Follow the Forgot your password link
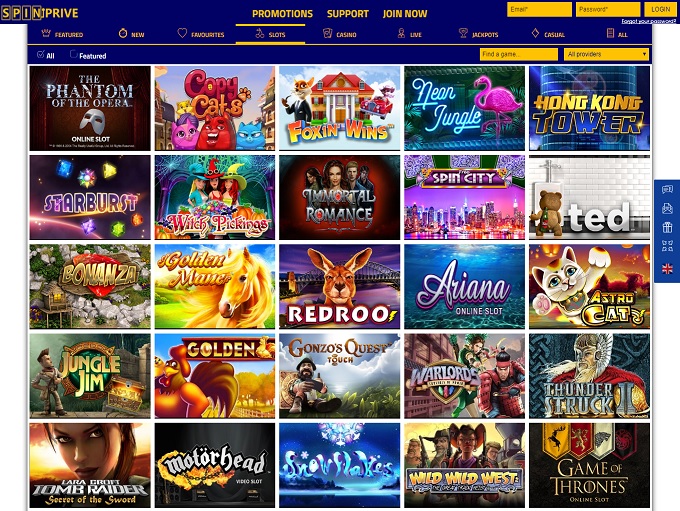 (x=648, y=21)
